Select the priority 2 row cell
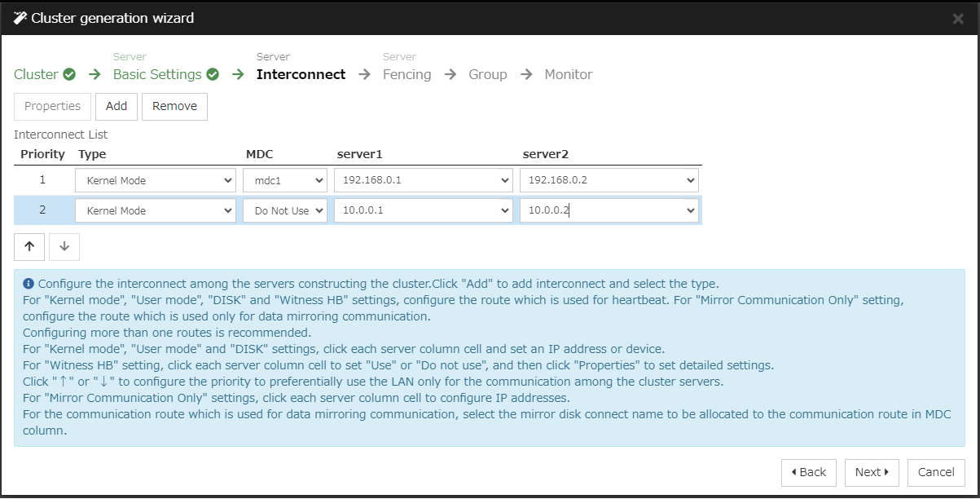 (x=42, y=210)
